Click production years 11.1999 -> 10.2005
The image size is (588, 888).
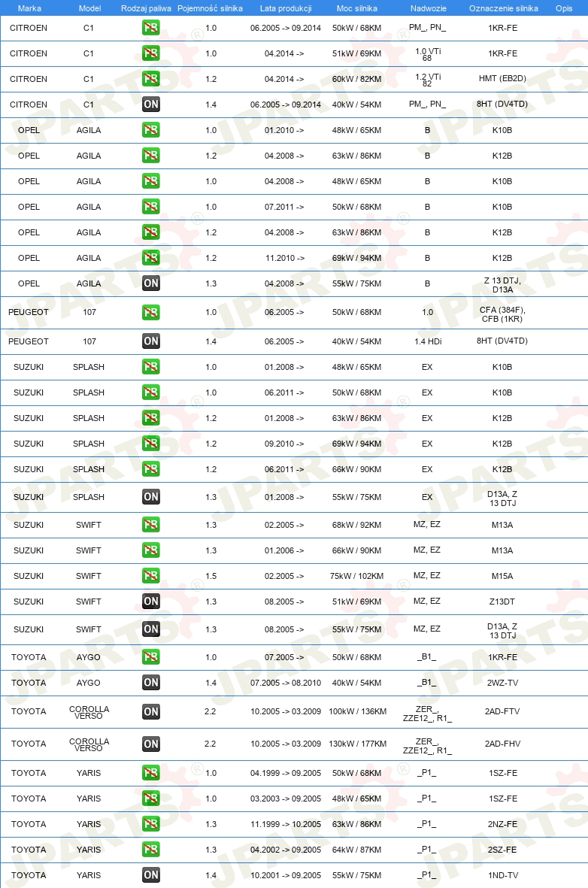pyautogui.click(x=286, y=824)
